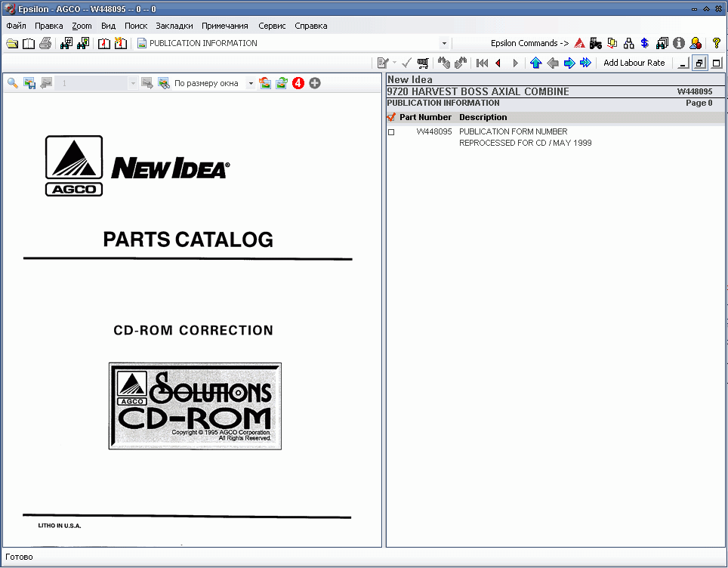Image resolution: width=728 pixels, height=568 pixels.
Task: Go to first page with the rewind arrow icon
Action: [x=482, y=63]
